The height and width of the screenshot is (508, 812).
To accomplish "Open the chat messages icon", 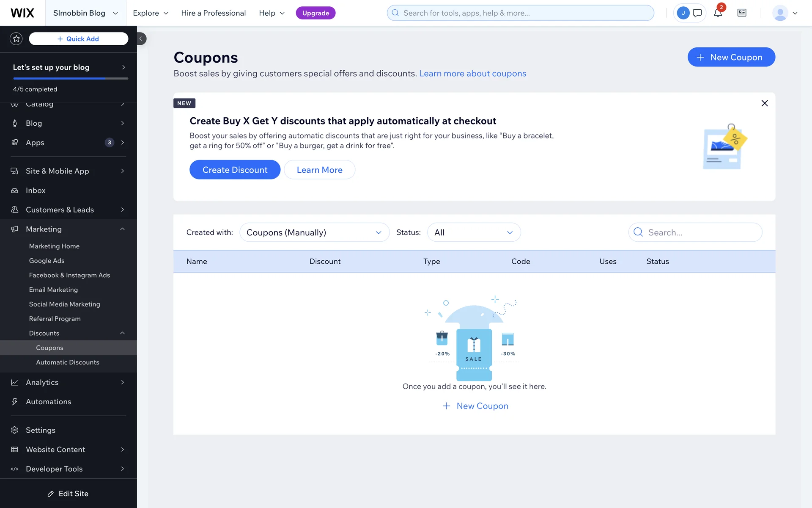I will [x=697, y=13].
